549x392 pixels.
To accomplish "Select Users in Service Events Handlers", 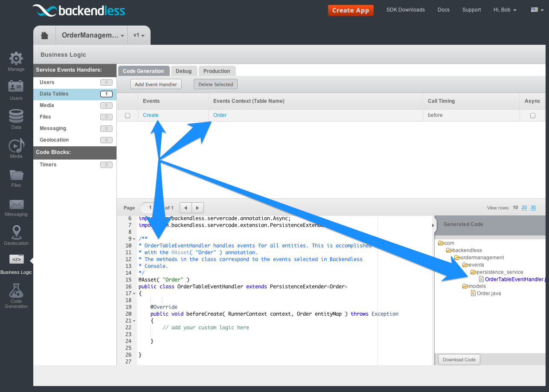I will tap(75, 82).
